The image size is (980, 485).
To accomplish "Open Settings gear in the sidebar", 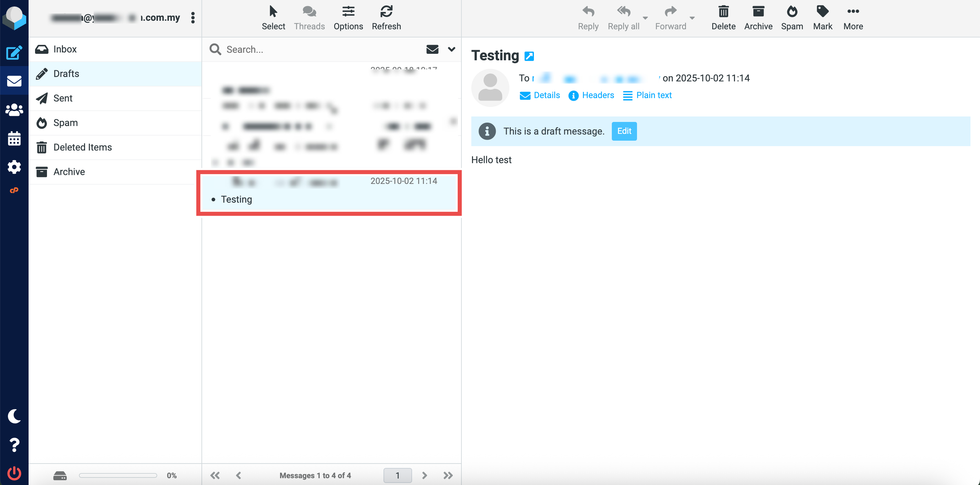I will pos(14,167).
